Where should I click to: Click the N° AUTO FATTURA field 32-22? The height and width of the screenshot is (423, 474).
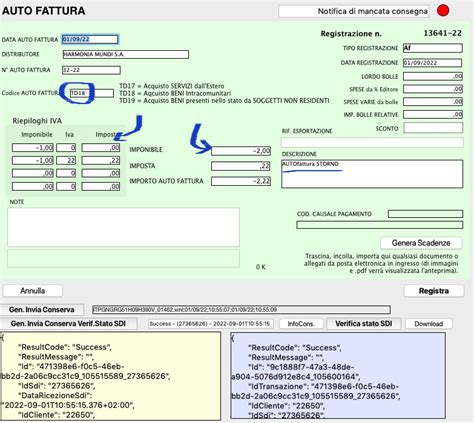pyautogui.click(x=91, y=70)
